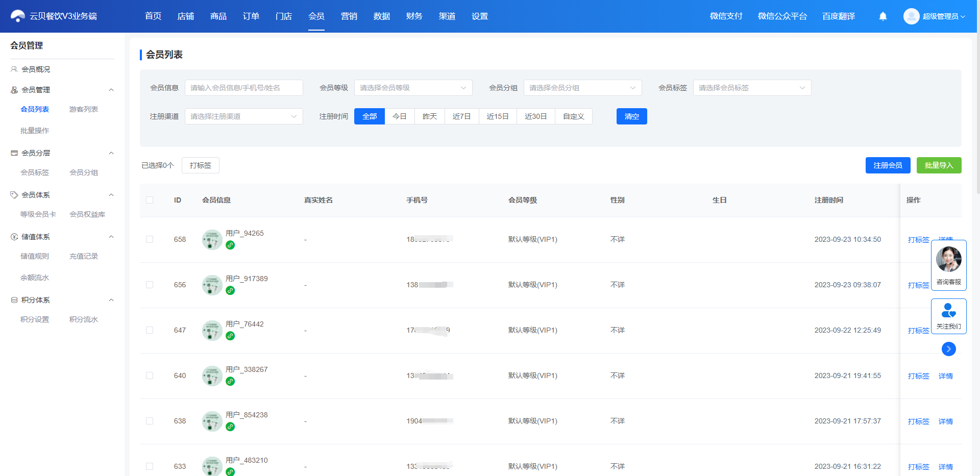The width and height of the screenshot is (980, 476).
Task: Click the 注册会员 button
Action: tap(888, 165)
